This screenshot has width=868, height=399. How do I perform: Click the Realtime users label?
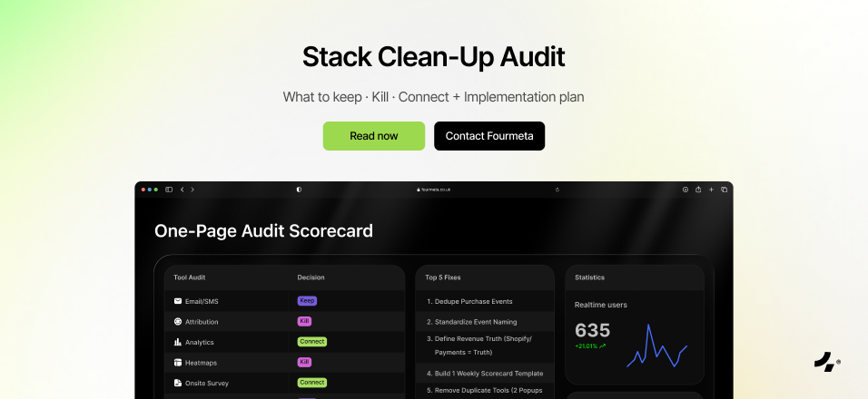click(x=601, y=305)
